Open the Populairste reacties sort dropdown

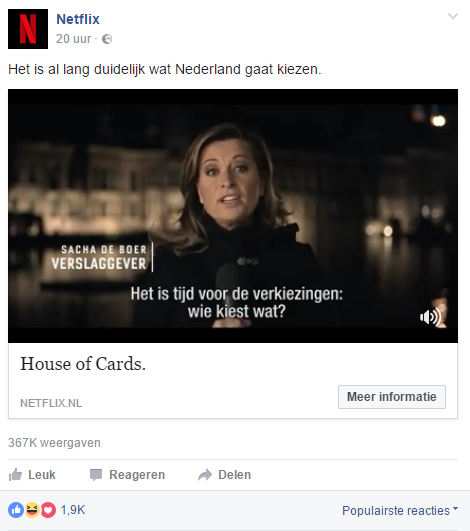click(x=400, y=510)
